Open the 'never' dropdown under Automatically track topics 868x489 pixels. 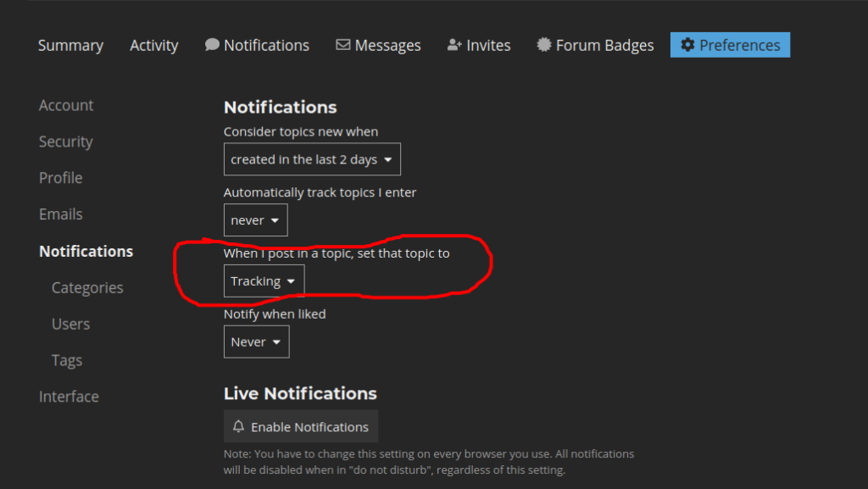pos(255,219)
